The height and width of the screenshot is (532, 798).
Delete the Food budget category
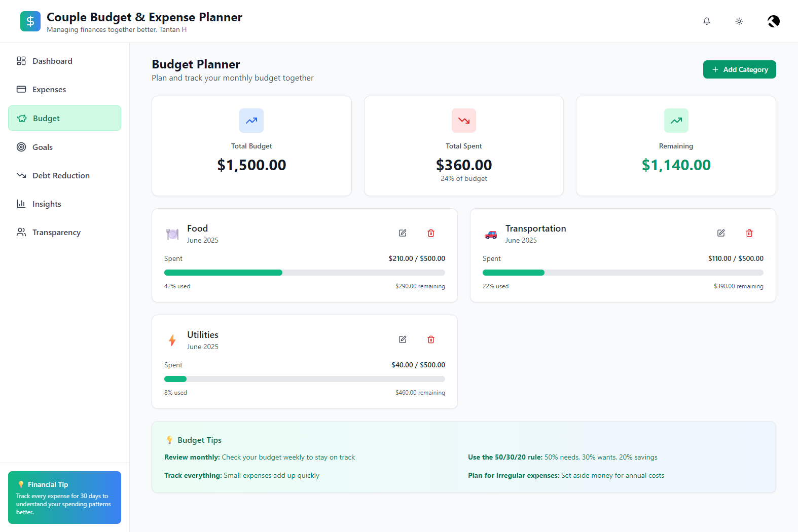click(431, 233)
